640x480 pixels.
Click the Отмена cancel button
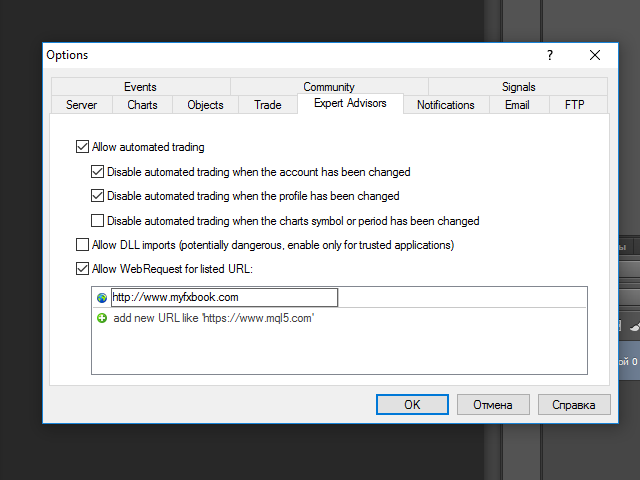492,405
